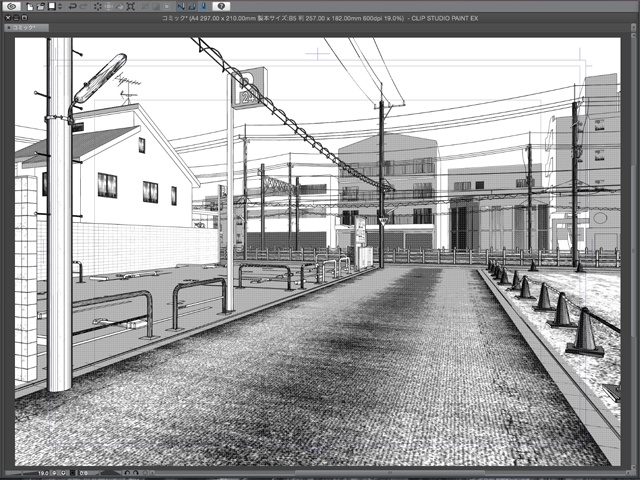Click the Clear Outside Selection icon
640x480 pixels.
[x=109, y=7]
